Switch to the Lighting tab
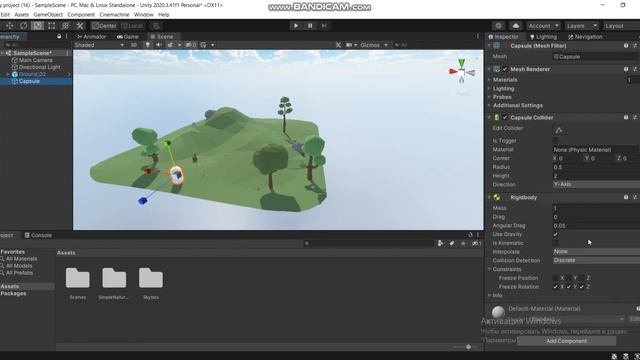This screenshot has height=360, width=640. [543, 37]
